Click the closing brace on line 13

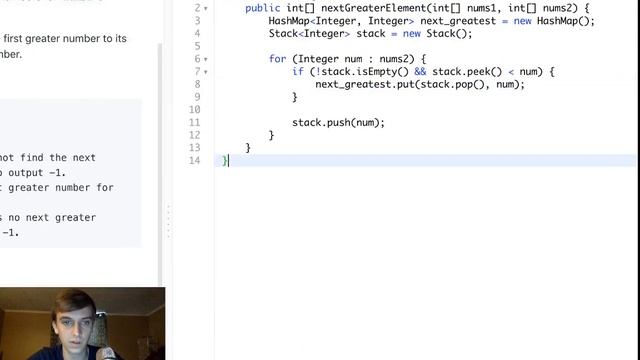coord(248,148)
